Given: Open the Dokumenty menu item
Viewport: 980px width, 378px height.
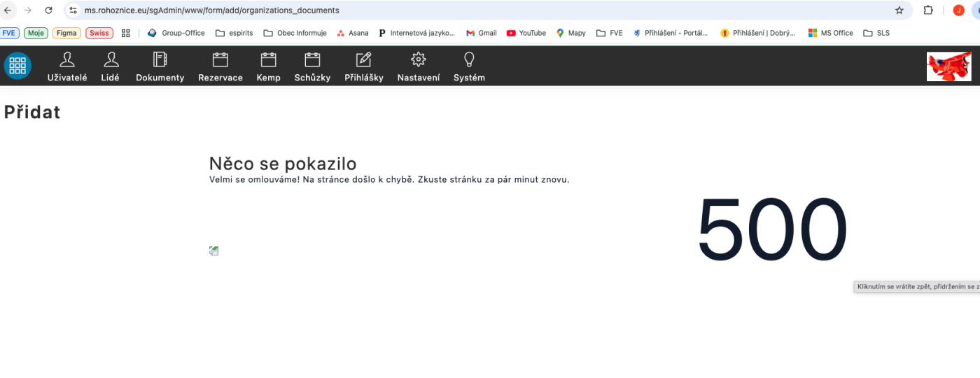Looking at the screenshot, I should tap(160, 60).
